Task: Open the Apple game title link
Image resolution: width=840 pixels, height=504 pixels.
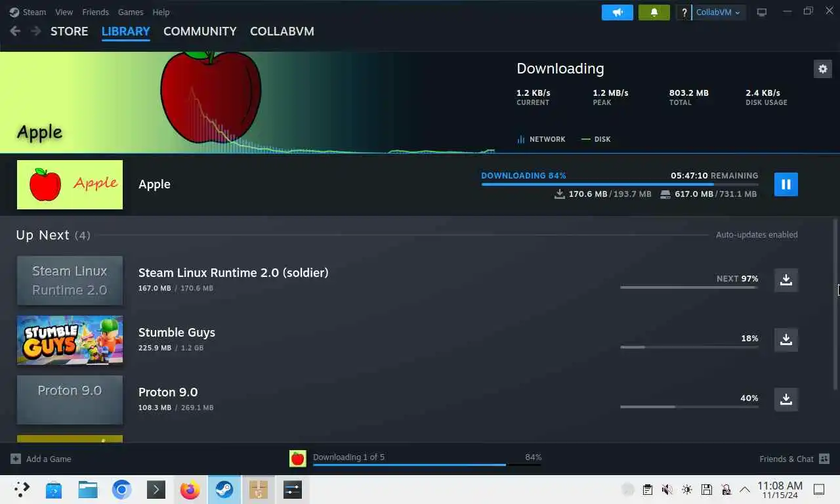Action: 154,184
